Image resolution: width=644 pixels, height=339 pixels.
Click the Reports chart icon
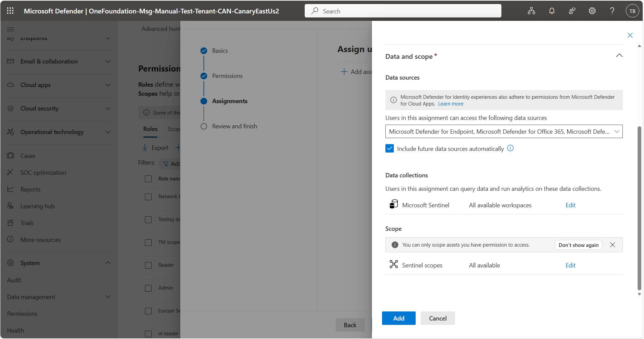click(10, 189)
